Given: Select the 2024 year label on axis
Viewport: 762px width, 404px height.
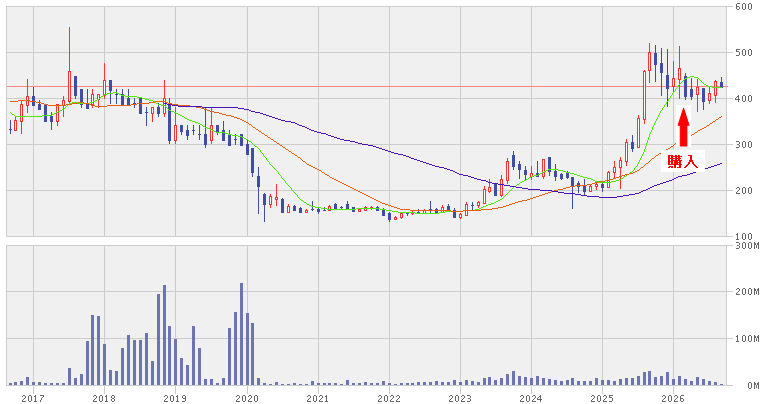Looking at the screenshot, I should point(531,399).
